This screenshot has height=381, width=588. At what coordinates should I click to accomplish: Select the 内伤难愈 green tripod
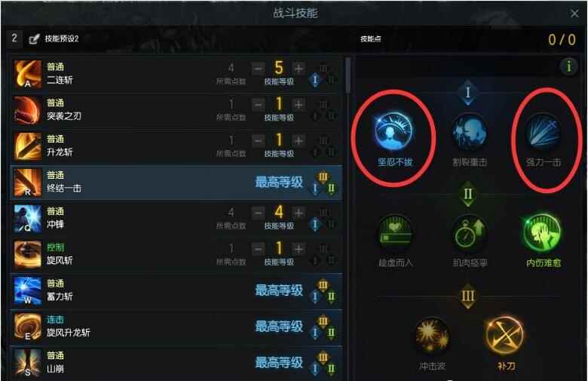pos(543,232)
